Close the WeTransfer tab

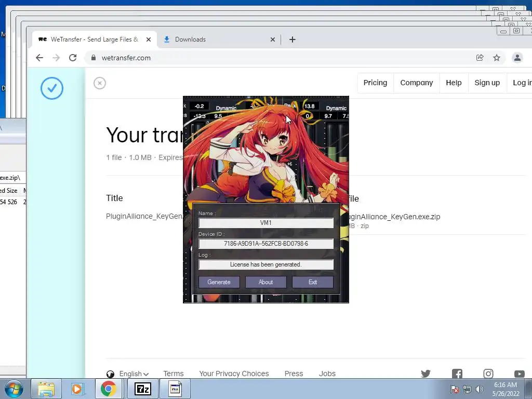(148, 39)
